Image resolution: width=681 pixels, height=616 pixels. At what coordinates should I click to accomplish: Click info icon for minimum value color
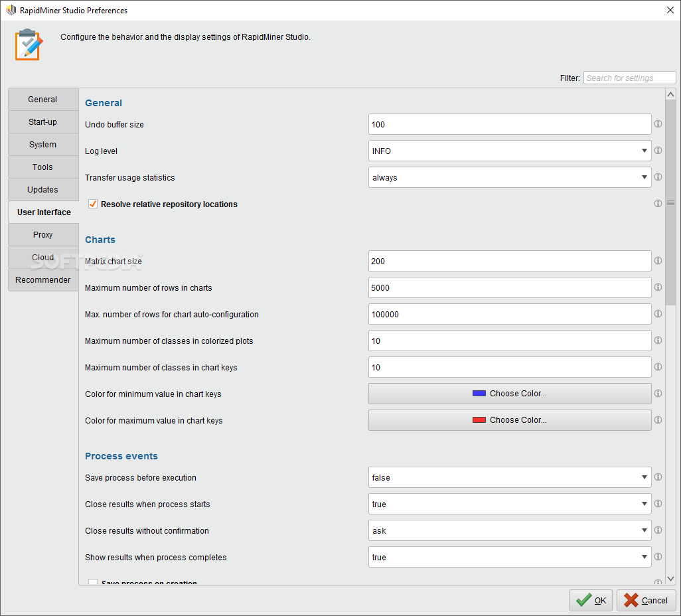(658, 393)
